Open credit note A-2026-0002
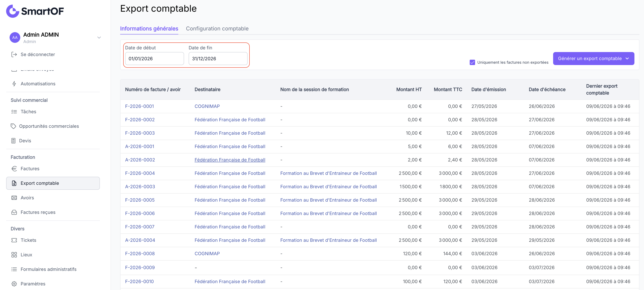Screen dimensions: 644x290 tap(140, 160)
